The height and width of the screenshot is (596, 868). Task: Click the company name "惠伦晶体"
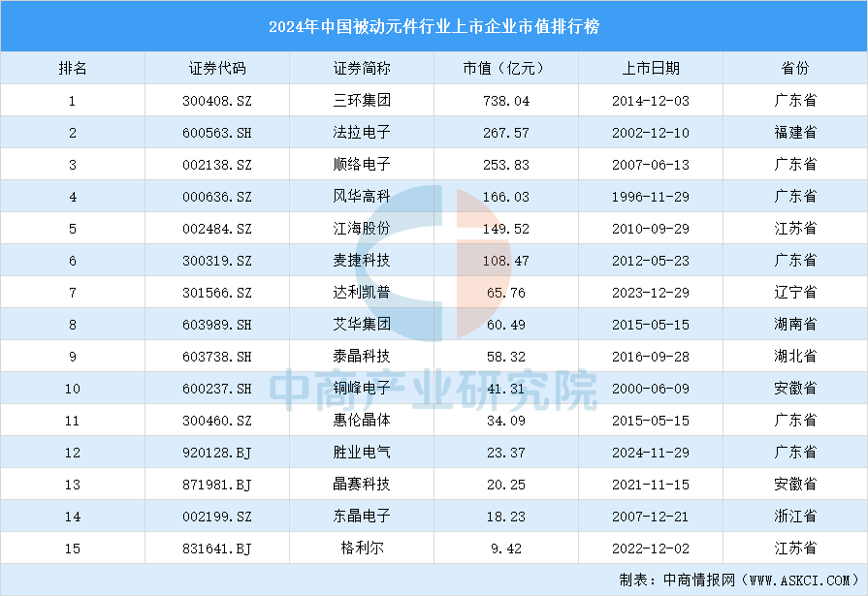[362, 420]
